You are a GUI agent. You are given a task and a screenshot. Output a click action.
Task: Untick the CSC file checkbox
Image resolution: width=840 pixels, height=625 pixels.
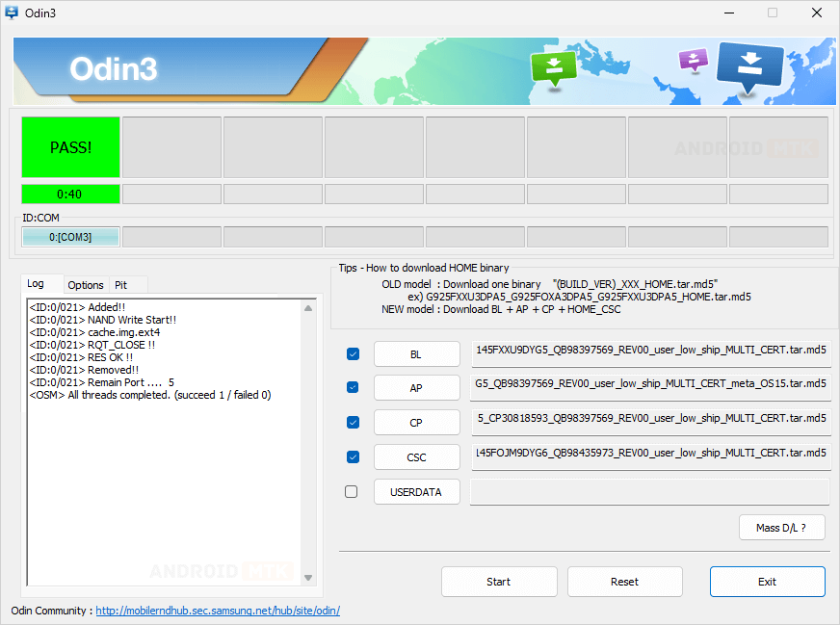coord(353,456)
